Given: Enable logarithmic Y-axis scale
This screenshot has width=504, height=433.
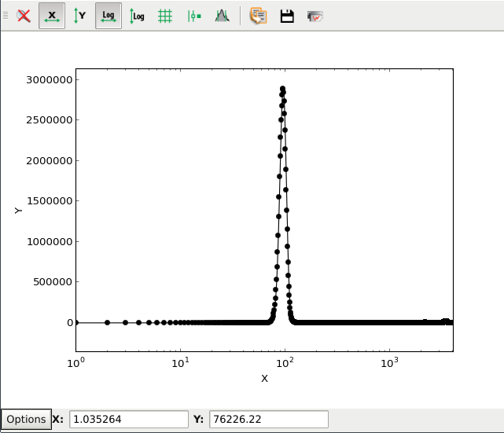Looking at the screenshot, I should 137,16.
